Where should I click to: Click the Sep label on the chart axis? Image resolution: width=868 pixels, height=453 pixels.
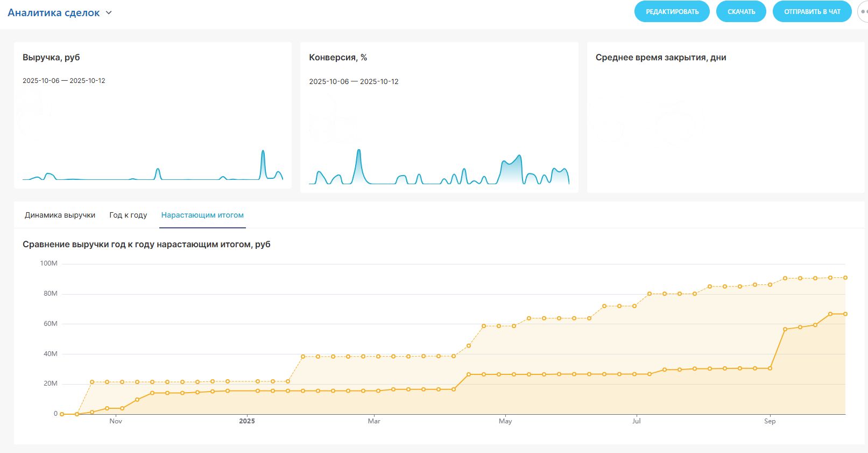pos(770,421)
